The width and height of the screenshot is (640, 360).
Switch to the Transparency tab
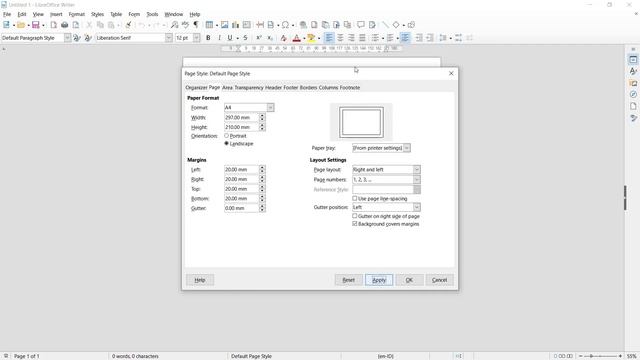click(249, 87)
